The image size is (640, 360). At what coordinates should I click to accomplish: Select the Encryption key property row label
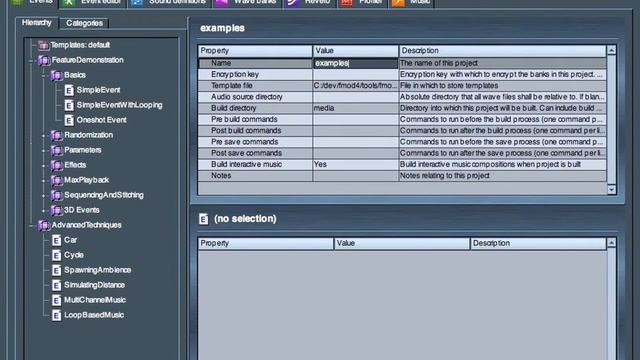(x=235, y=74)
